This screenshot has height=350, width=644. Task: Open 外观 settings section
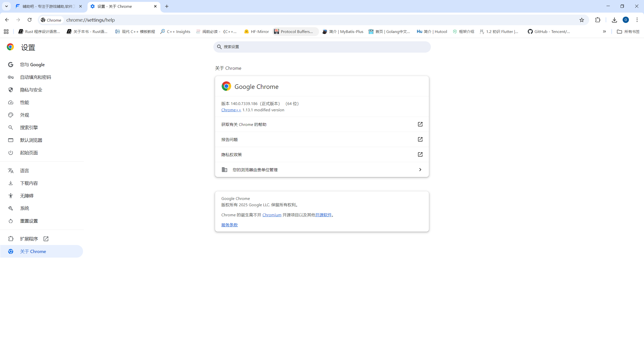click(25, 115)
